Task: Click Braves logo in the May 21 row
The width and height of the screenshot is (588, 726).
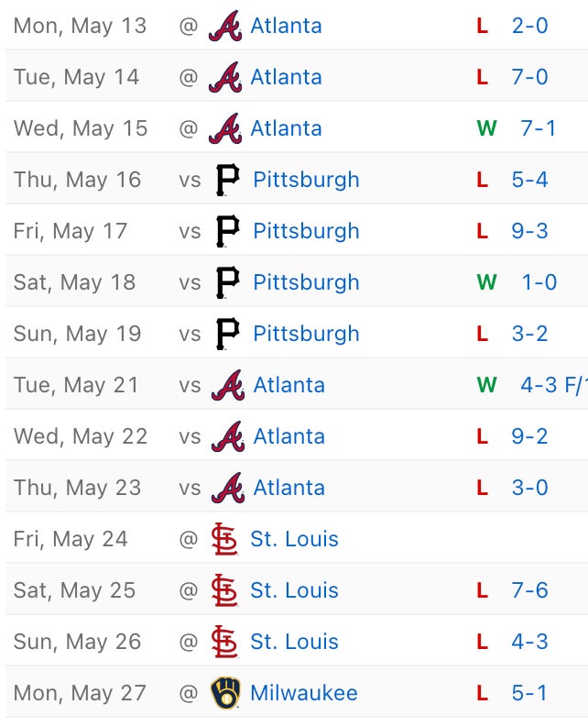Action: click(226, 385)
